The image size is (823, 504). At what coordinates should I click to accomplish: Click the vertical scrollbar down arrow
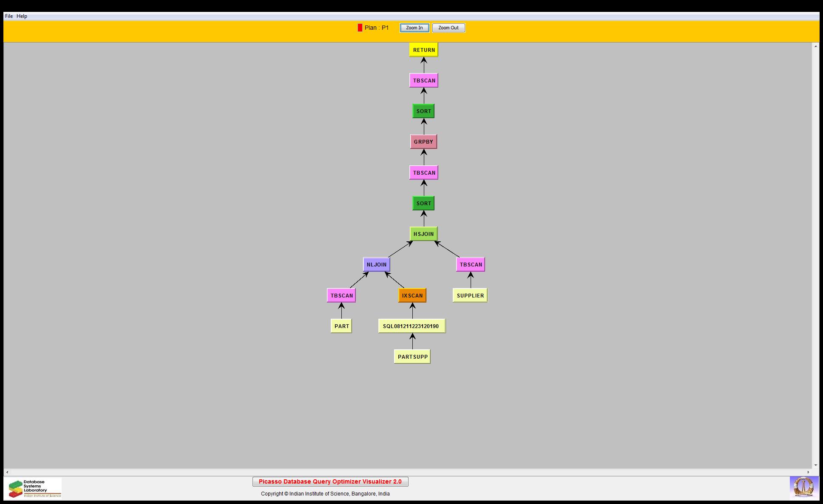(816, 465)
